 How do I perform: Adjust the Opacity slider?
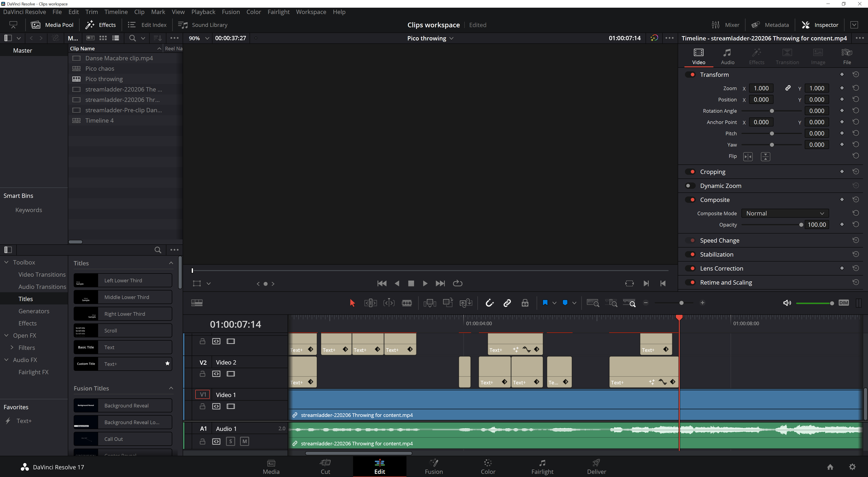click(801, 225)
